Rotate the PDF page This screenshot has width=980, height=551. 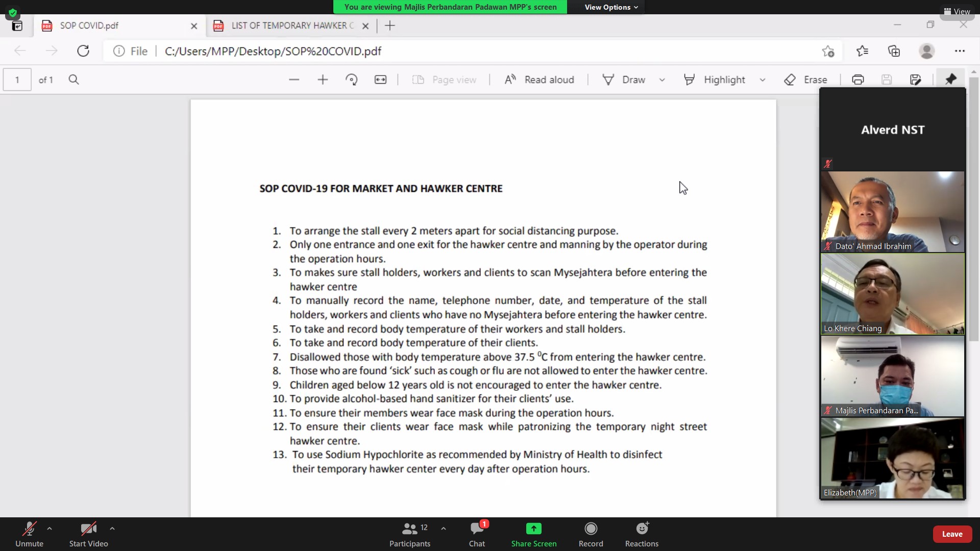[352, 80]
